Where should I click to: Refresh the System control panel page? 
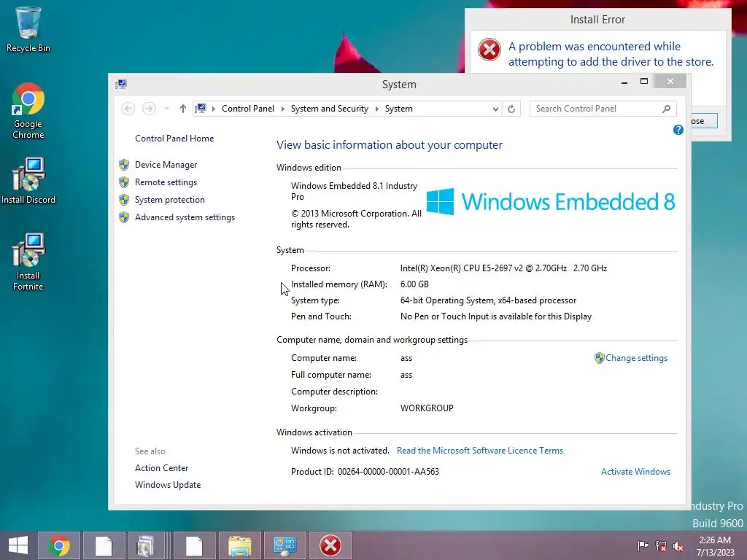click(511, 109)
